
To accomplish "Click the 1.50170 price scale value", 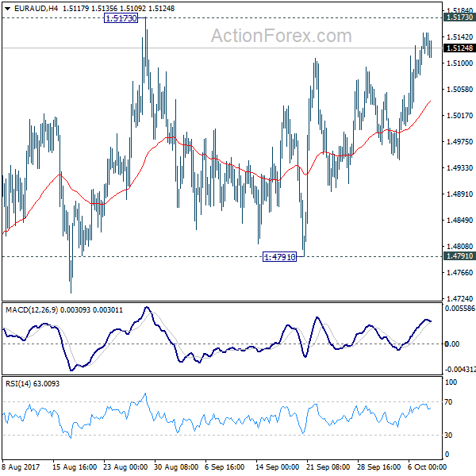I will click(459, 115).
